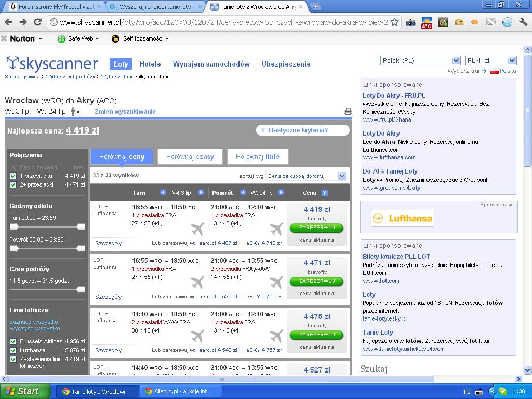Click the Lufthansa sponsor logo
Screen dimensions: 532x399
[403, 218]
